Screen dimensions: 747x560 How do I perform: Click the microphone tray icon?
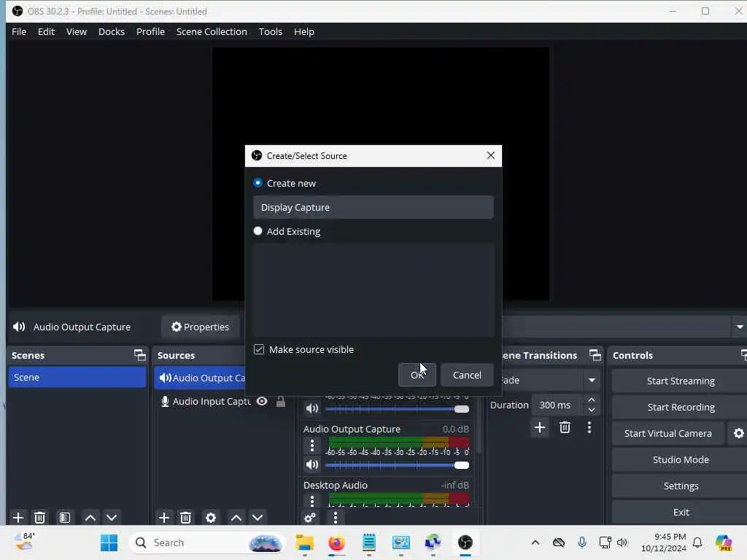pos(582,542)
